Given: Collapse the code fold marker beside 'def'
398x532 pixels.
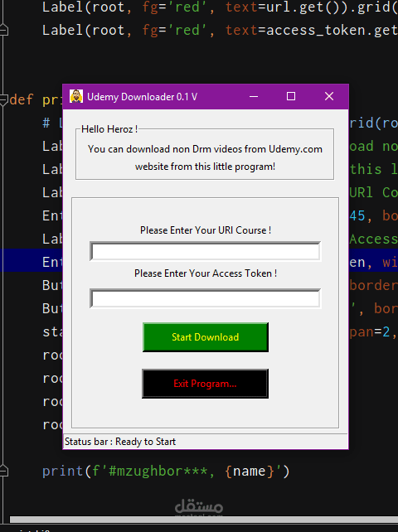Looking at the screenshot, I should pyautogui.click(x=4, y=99).
